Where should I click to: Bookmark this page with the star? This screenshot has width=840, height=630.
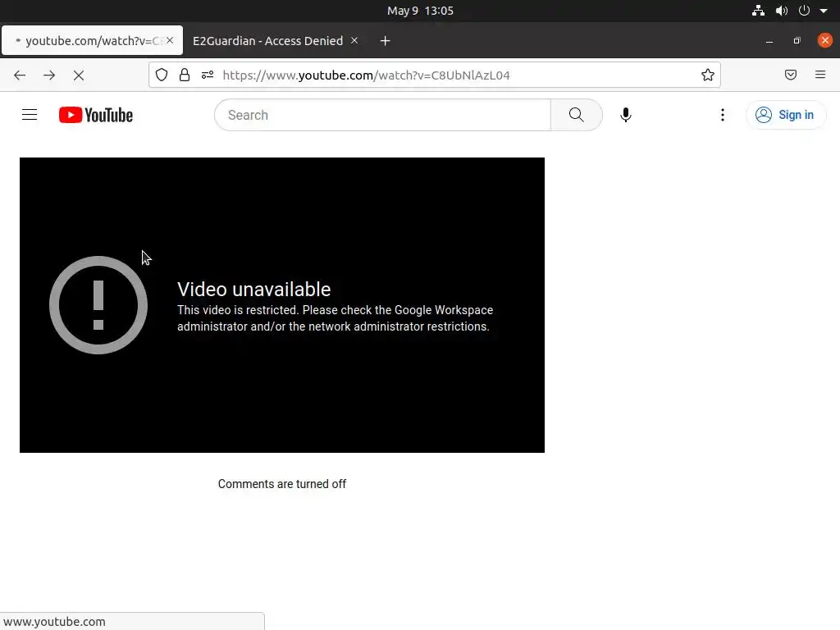(708, 75)
